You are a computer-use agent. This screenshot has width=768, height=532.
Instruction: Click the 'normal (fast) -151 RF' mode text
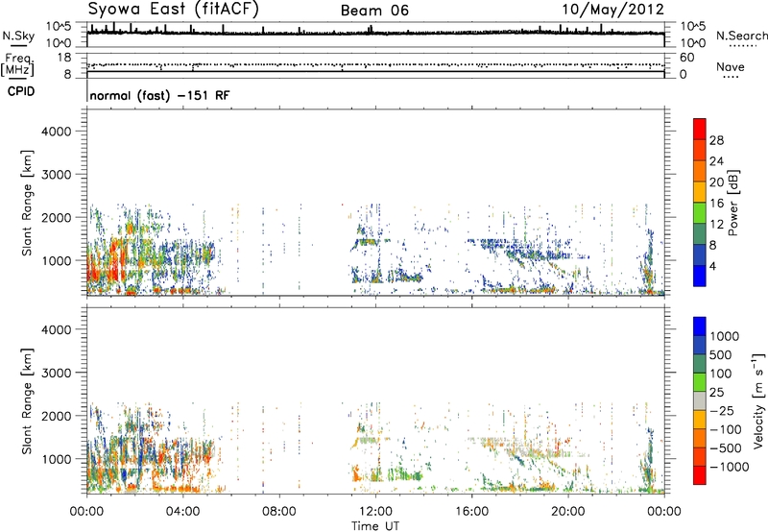point(159,96)
